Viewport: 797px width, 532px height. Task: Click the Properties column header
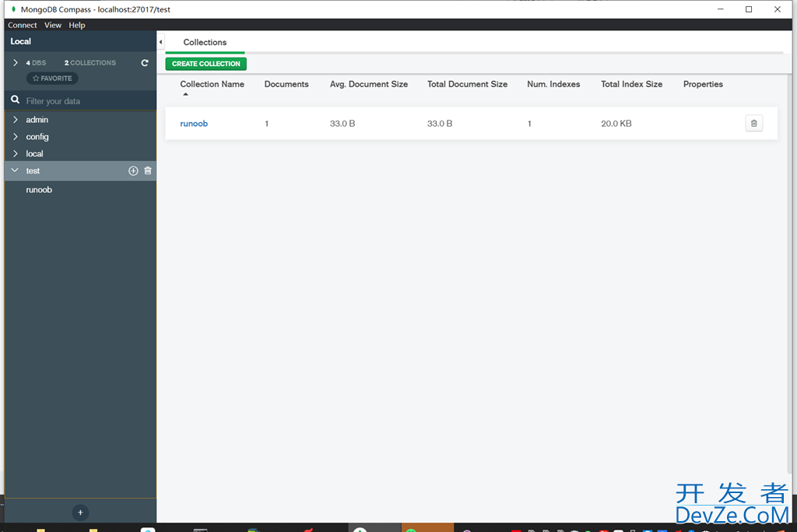pyautogui.click(x=703, y=84)
